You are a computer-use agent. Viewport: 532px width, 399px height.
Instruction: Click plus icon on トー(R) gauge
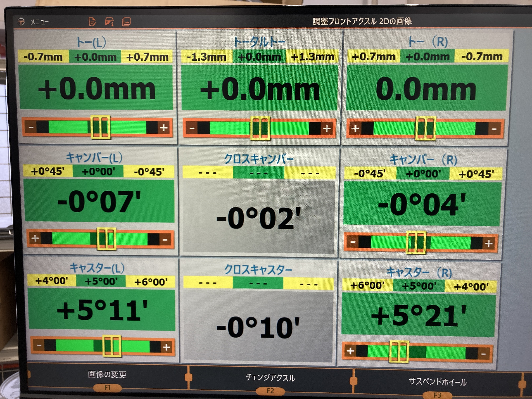(x=355, y=128)
